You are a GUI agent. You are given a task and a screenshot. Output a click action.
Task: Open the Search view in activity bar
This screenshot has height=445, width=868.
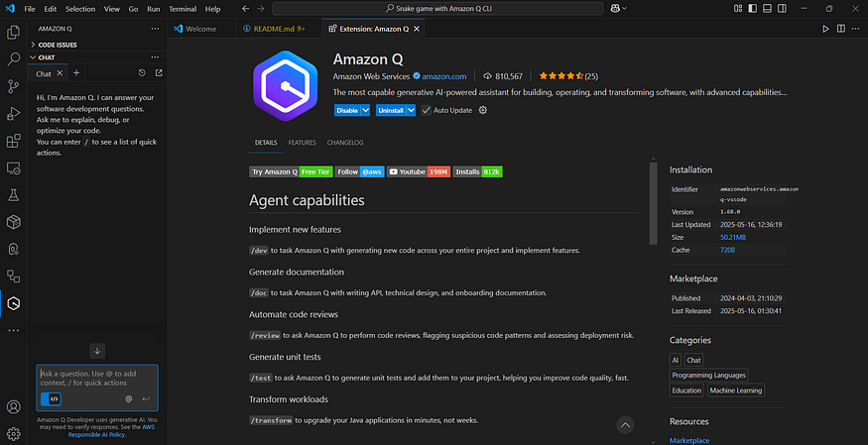(13, 59)
